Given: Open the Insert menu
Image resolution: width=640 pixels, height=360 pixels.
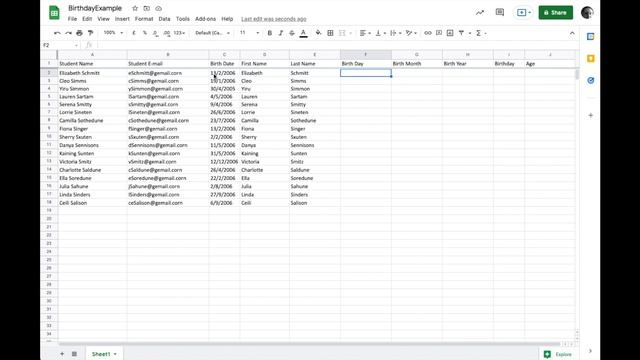Looking at the screenshot, I should click(x=122, y=19).
